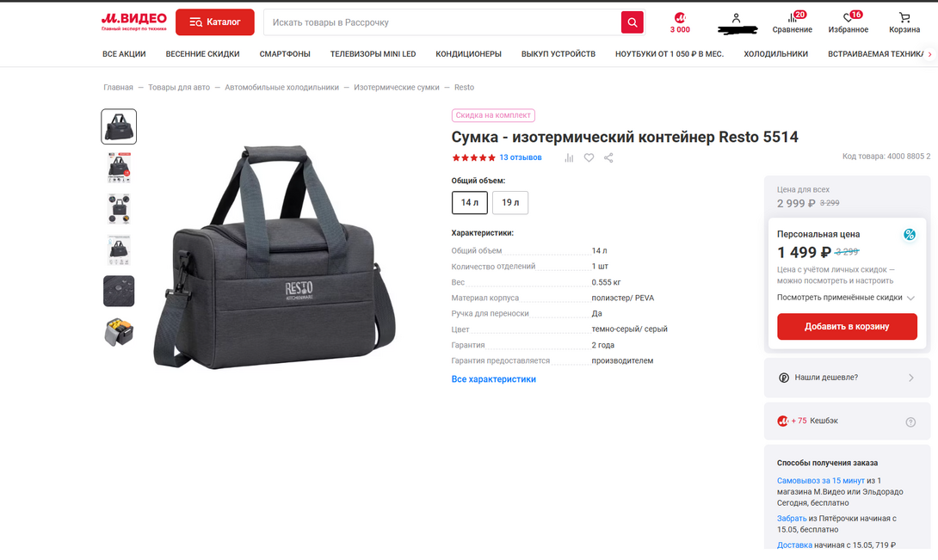Screen dimensions: 938x560
Task: Expand Посмотреть применённые скидки chevron
Action: point(910,298)
